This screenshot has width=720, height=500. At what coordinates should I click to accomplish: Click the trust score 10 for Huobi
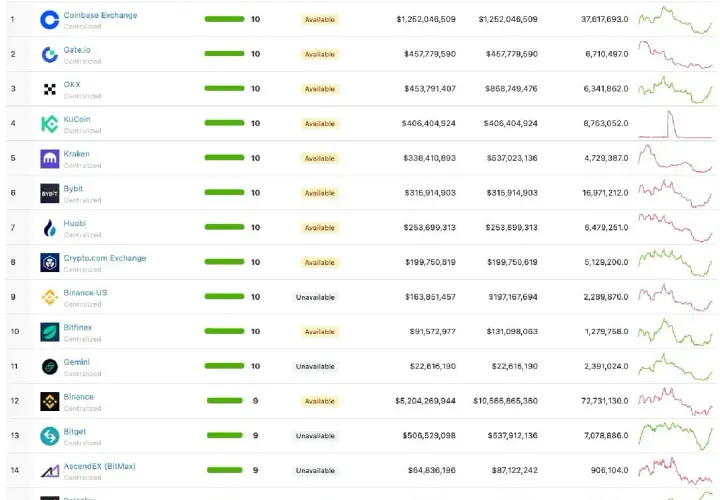coord(255,227)
